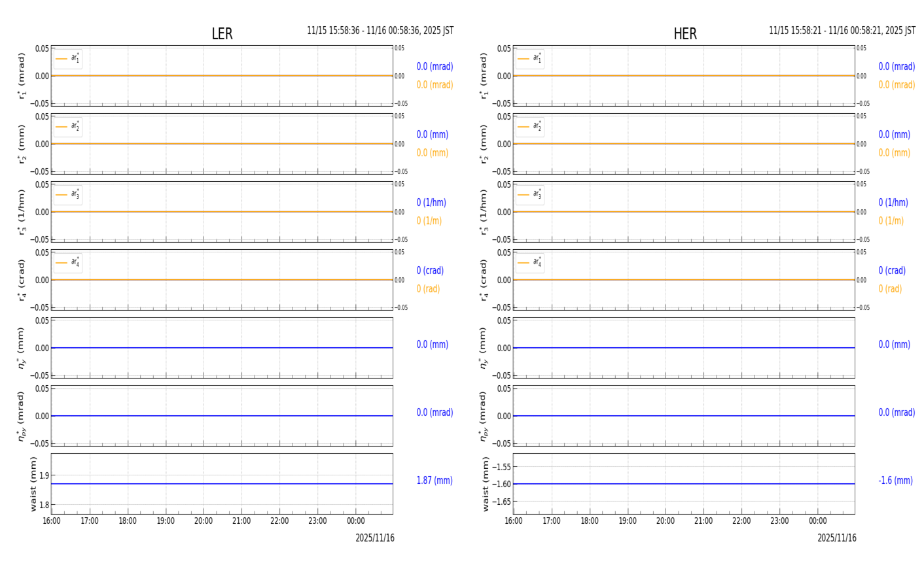Click blue 0.0 (mrad) beside HER r1* plot
The width and height of the screenshot is (924, 565).
[x=897, y=67]
